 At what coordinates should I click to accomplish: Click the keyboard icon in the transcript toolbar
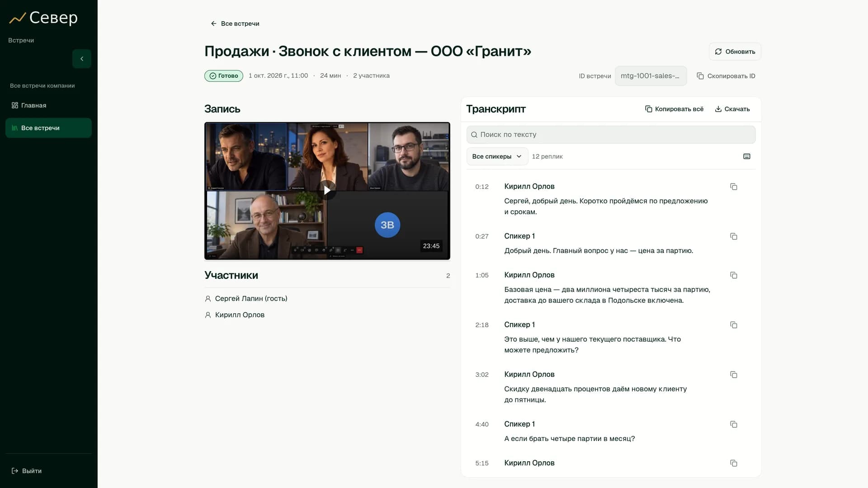pos(747,156)
